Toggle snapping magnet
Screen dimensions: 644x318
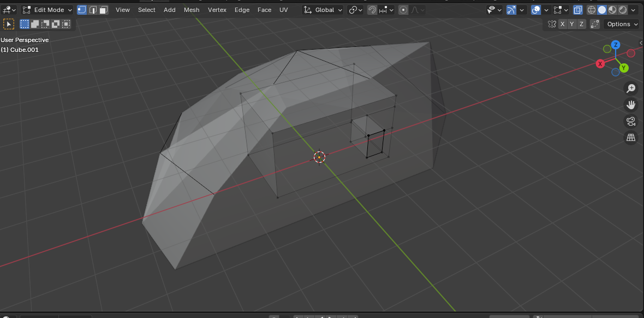click(372, 10)
